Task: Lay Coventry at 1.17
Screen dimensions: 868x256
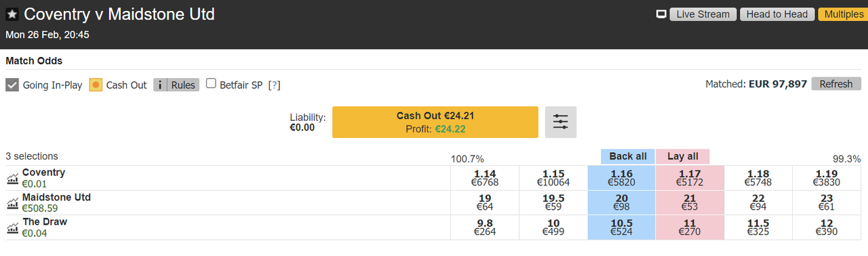Action: point(690,178)
